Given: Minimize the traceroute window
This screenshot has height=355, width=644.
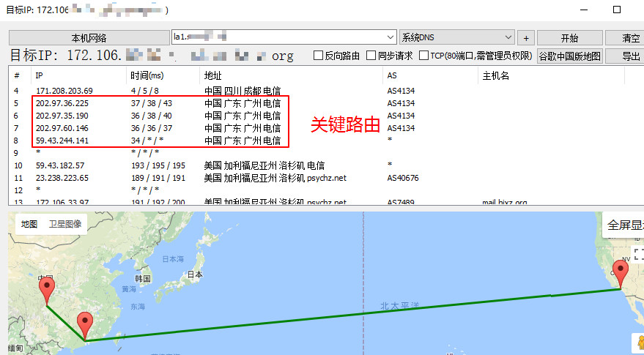Looking at the screenshot, I should (x=583, y=10).
